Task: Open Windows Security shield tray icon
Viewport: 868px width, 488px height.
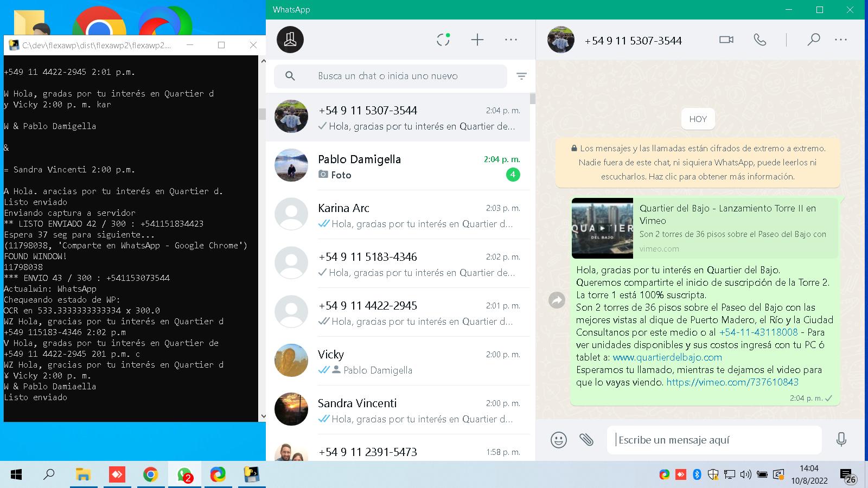Action: pyautogui.click(x=713, y=475)
